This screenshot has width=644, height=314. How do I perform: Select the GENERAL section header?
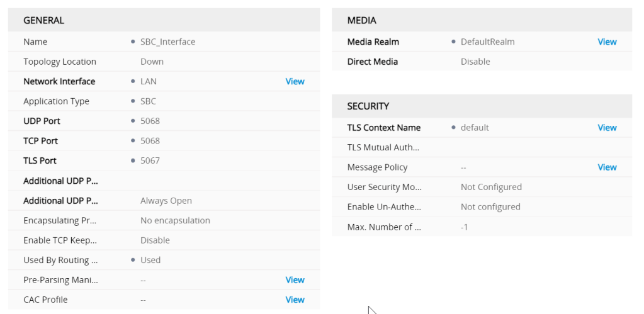tap(44, 20)
